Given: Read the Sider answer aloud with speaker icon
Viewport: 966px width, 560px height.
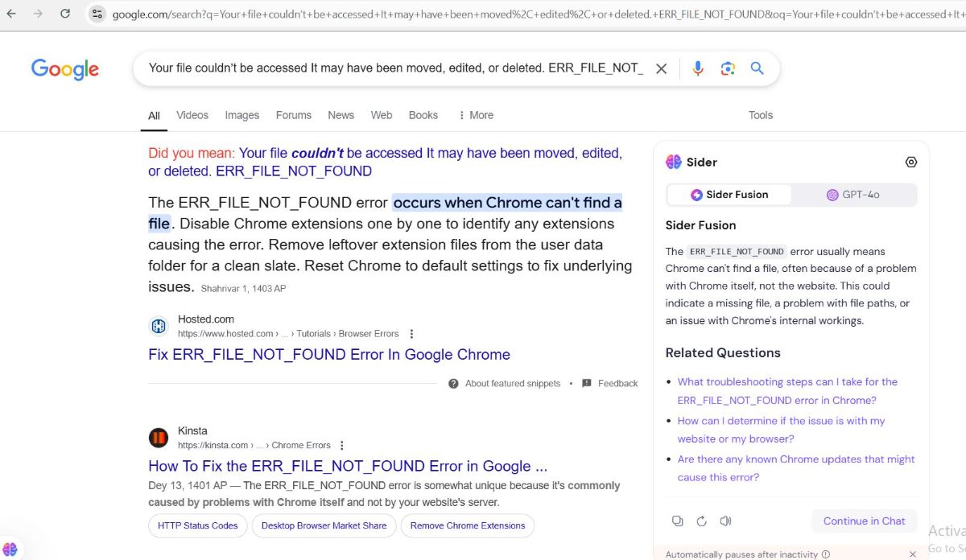Looking at the screenshot, I should (x=725, y=521).
